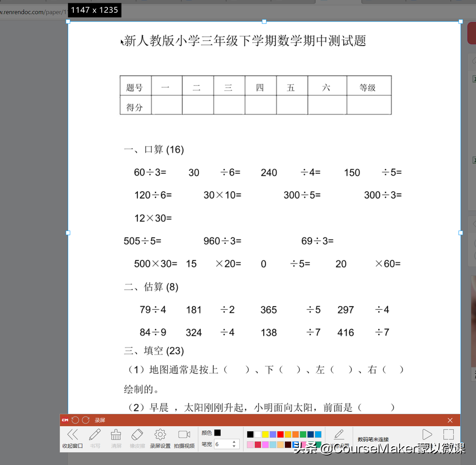This screenshot has height=465, width=476.
Task: Click the CM CourseMaker logo icon
Action: pos(65,420)
